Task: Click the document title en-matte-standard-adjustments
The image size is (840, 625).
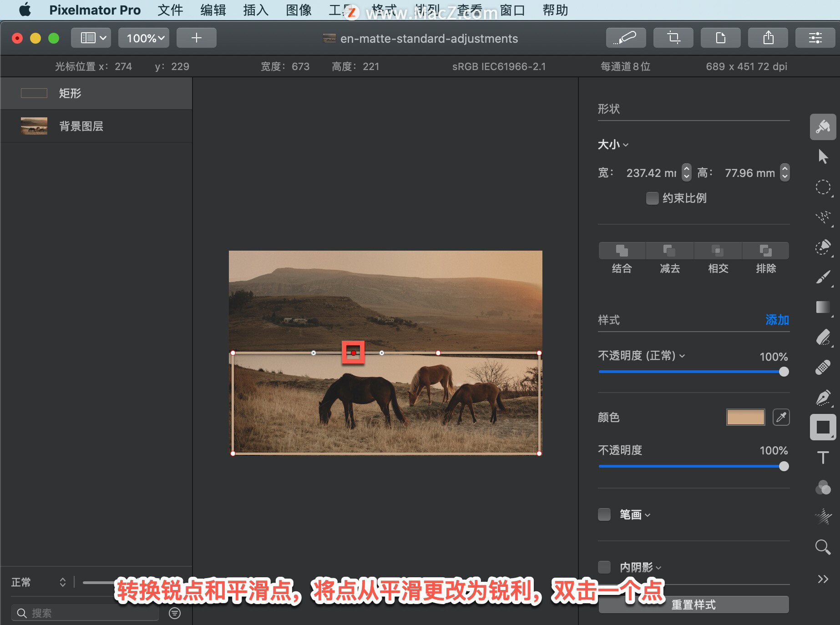Action: click(429, 39)
